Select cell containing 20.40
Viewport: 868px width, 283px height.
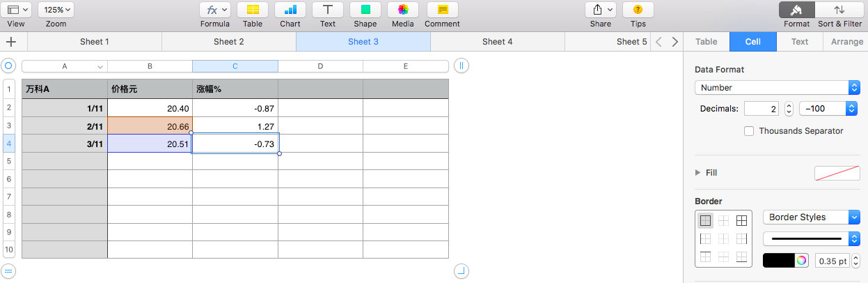click(x=150, y=108)
